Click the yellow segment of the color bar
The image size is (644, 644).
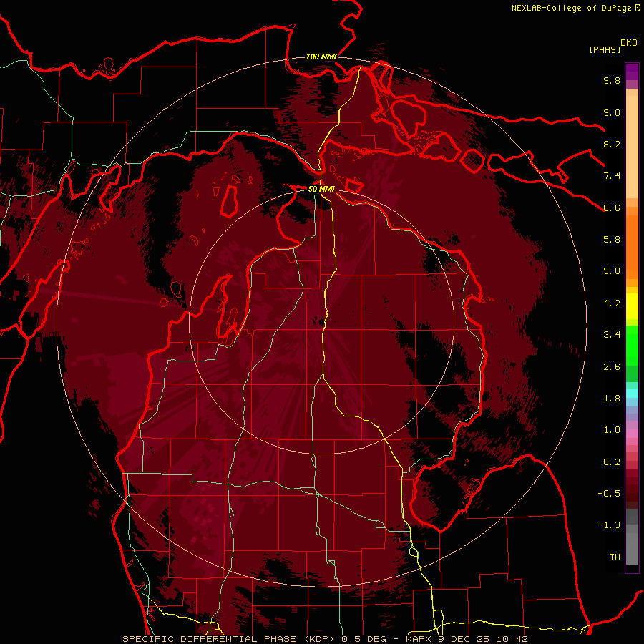click(632, 306)
